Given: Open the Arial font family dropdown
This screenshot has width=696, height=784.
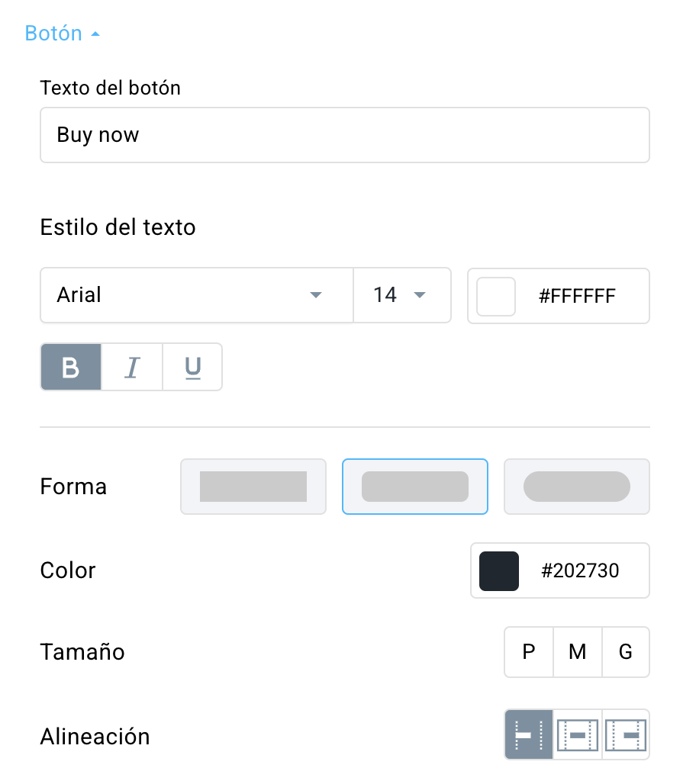Looking at the screenshot, I should click(197, 295).
